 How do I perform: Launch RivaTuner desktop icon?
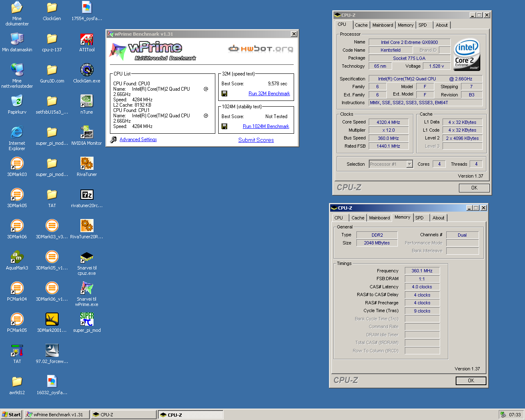coord(87,167)
